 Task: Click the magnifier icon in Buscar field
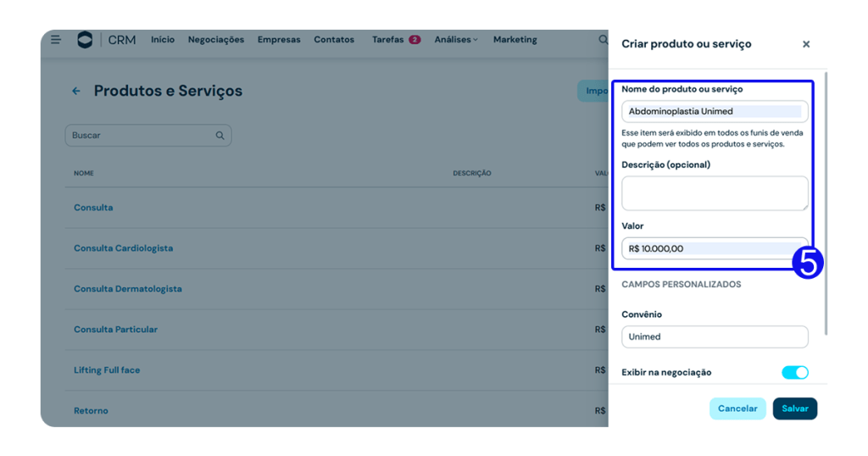pyautogui.click(x=220, y=136)
